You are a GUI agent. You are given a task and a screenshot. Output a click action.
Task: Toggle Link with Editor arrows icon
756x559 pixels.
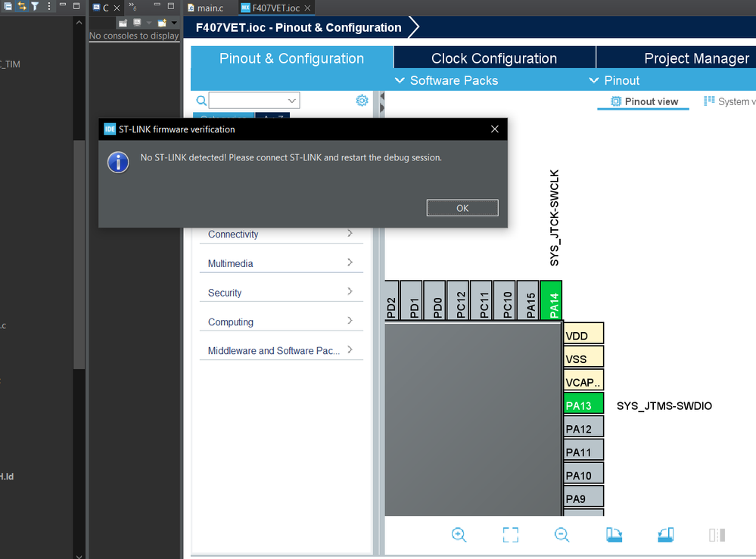point(22,6)
